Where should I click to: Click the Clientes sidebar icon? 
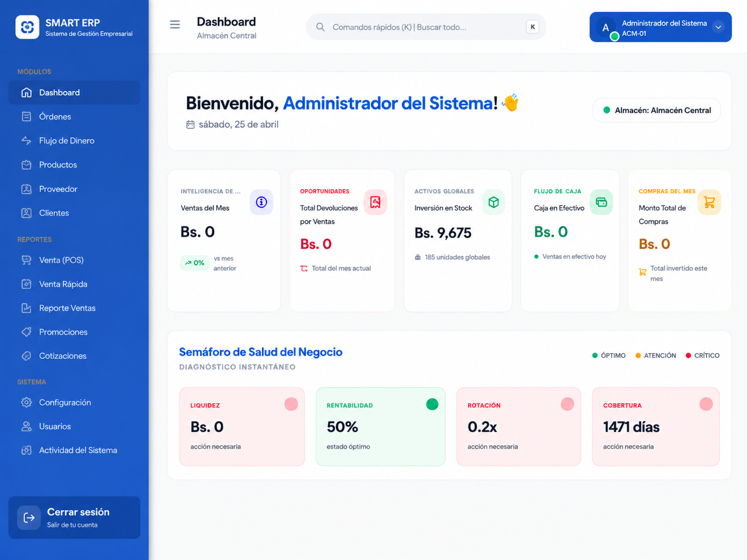click(26, 213)
